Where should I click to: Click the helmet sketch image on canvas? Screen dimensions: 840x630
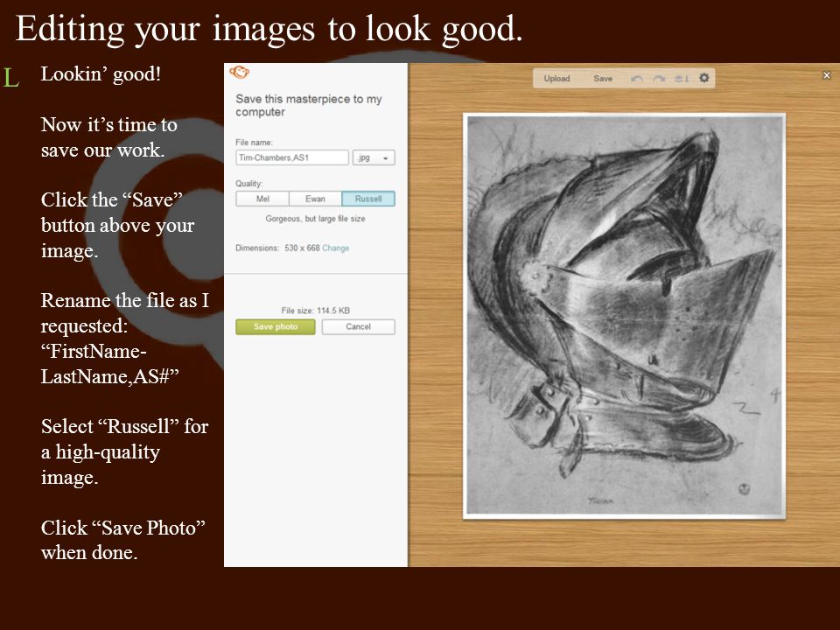(624, 316)
